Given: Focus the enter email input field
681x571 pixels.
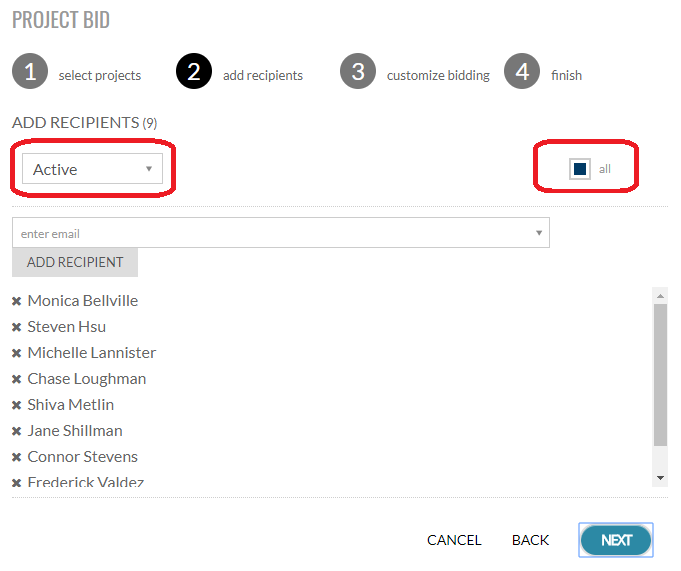Looking at the screenshot, I should tap(270, 233).
